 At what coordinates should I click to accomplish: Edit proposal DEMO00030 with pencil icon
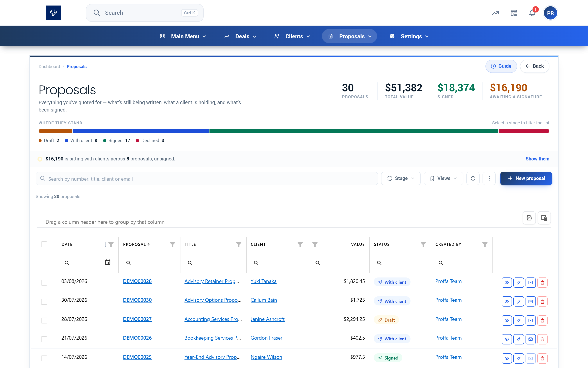click(519, 302)
